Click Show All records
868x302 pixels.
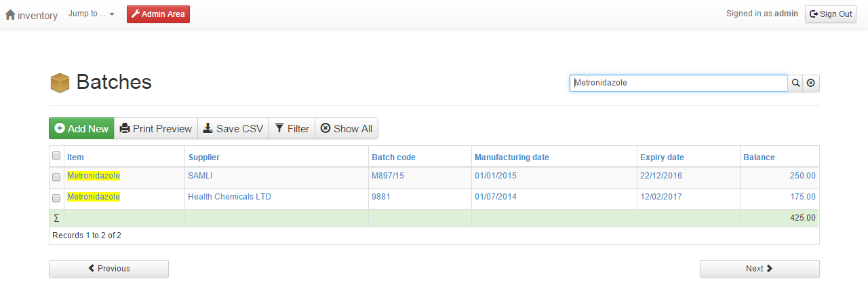pyautogui.click(x=347, y=128)
